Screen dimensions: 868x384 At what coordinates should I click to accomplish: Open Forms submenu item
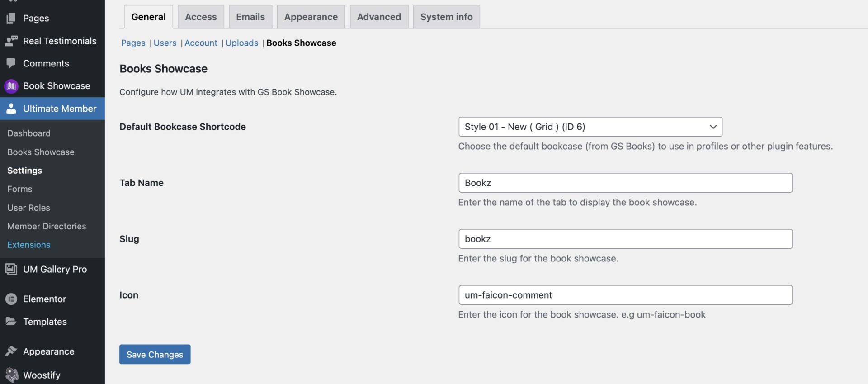click(x=20, y=189)
